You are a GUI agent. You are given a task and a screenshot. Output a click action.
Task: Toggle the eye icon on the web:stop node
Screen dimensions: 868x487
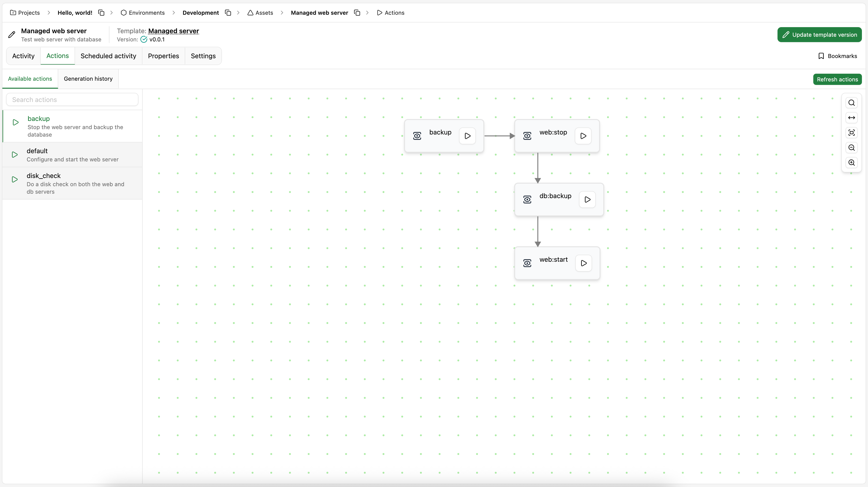[527, 136]
